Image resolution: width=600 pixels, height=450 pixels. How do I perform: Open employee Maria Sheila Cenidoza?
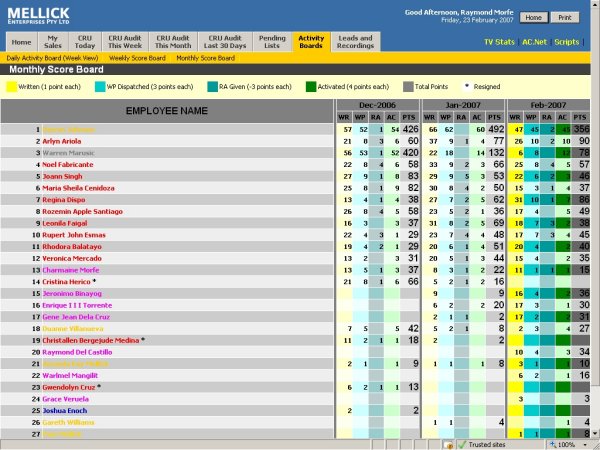[x=78, y=188]
